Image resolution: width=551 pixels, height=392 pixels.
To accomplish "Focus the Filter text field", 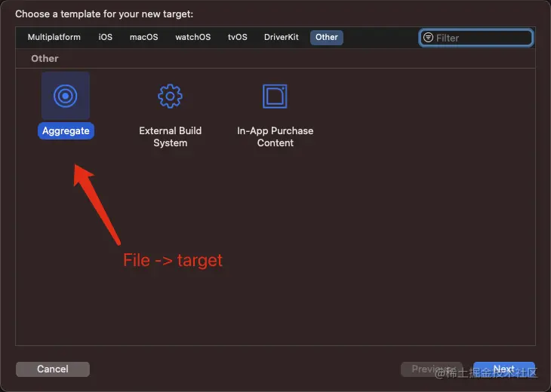I will 476,38.
